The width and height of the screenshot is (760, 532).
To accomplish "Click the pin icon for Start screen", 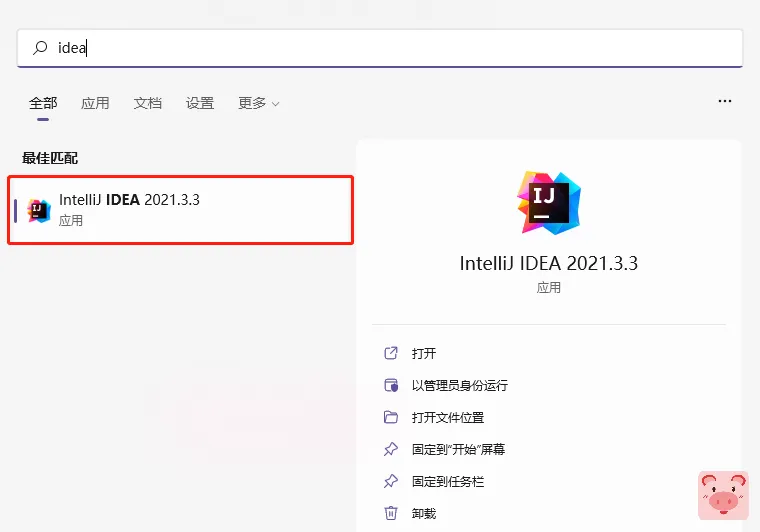I will [391, 449].
